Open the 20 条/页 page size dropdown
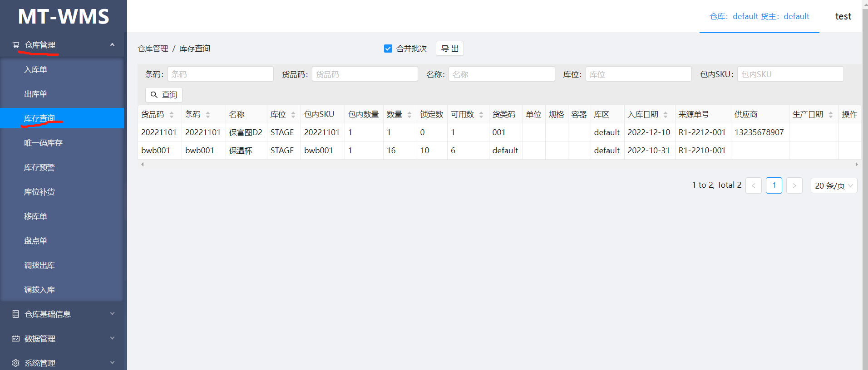The width and height of the screenshot is (868, 370). click(x=834, y=185)
